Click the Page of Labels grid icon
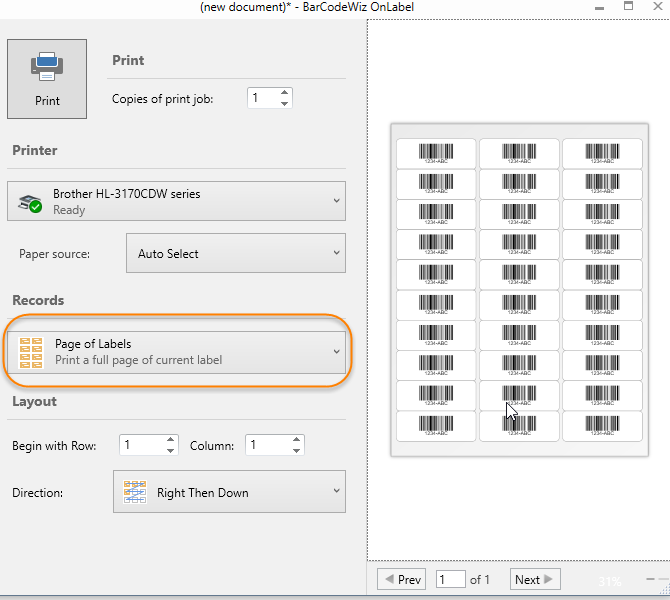Image resolution: width=670 pixels, height=600 pixels. click(31, 353)
